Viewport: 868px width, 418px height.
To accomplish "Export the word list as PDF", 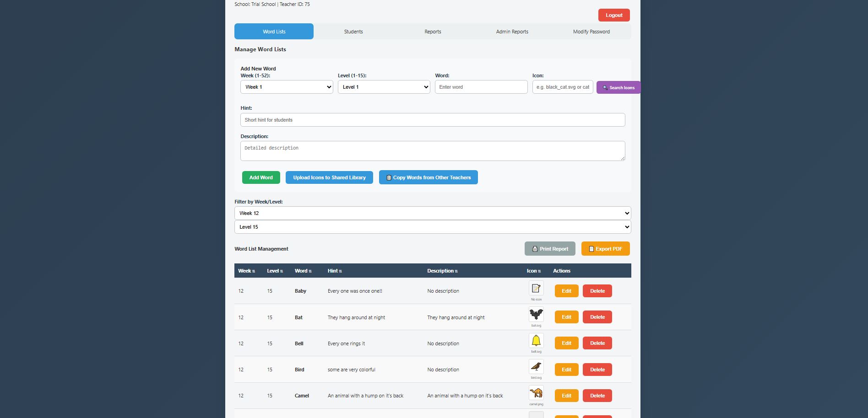I will click(605, 249).
